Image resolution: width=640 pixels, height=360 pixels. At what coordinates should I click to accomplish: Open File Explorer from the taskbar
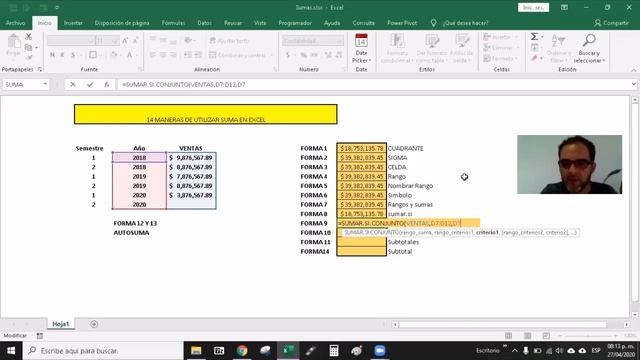click(196, 351)
